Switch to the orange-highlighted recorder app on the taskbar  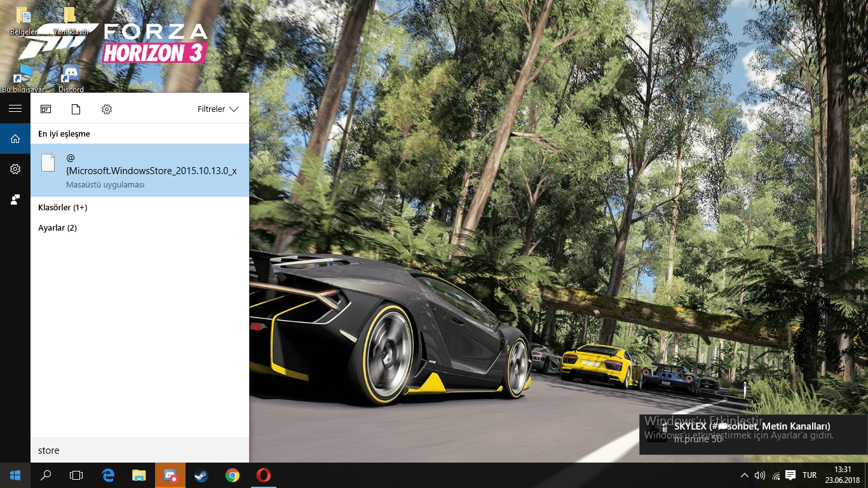tap(170, 475)
